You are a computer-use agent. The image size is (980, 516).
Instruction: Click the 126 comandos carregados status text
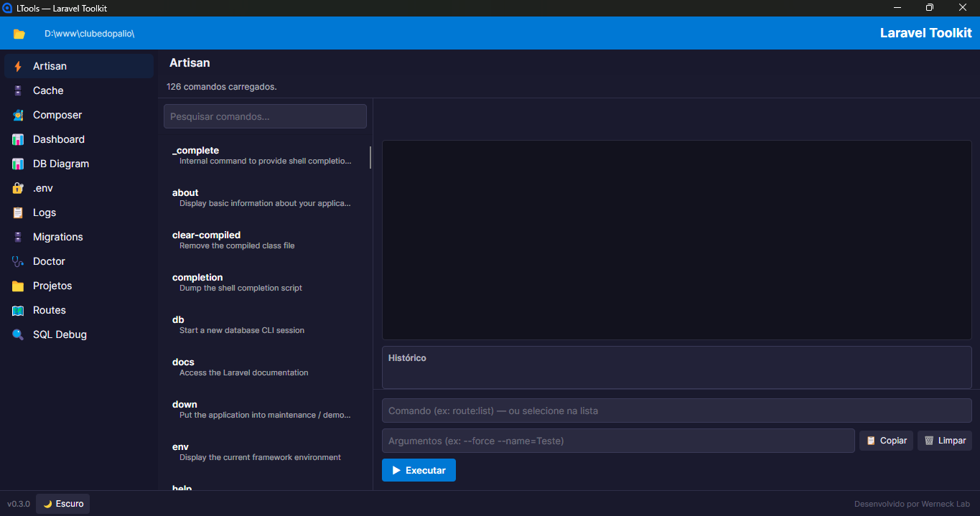[222, 87]
